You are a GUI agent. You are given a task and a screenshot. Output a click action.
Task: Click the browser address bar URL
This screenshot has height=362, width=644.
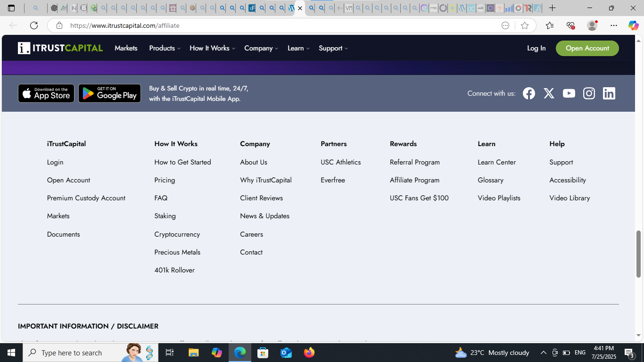pos(125,25)
